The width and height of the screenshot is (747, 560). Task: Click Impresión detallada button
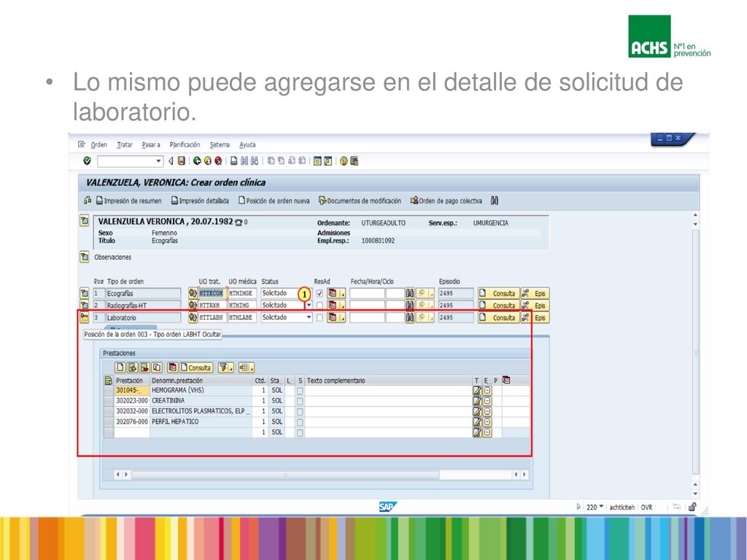pos(200,201)
